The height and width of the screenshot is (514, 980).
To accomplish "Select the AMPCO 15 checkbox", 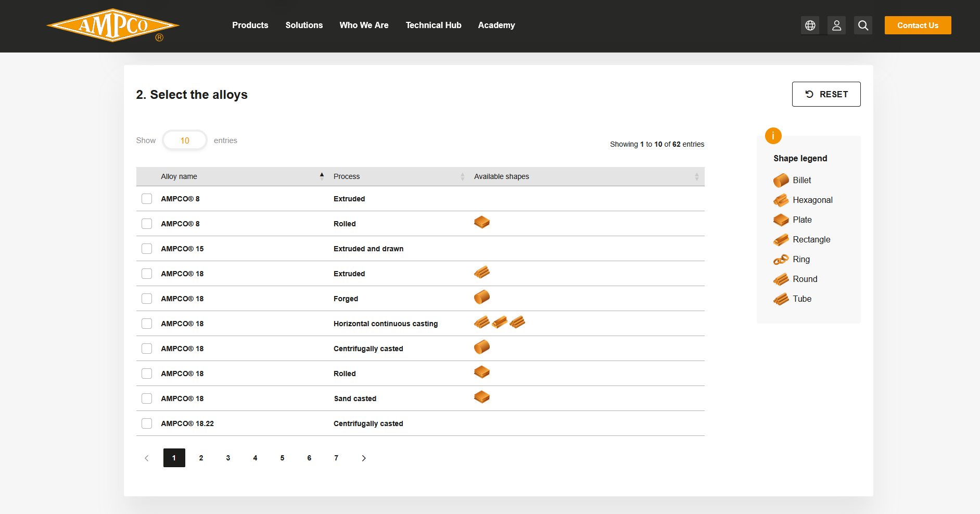I will 147,249.
